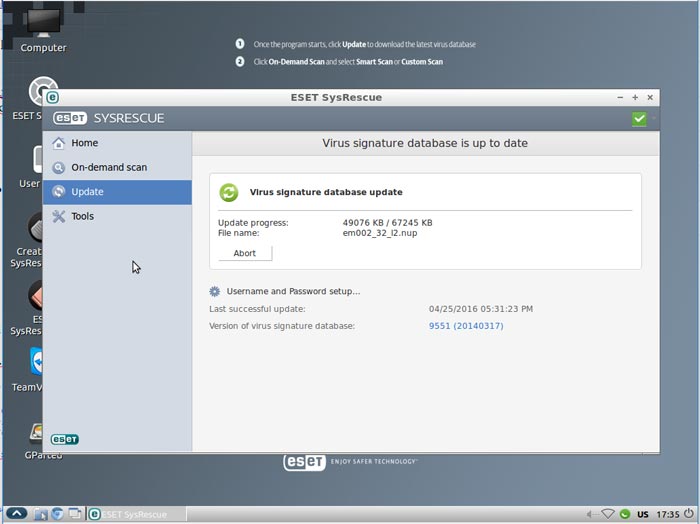Image resolution: width=700 pixels, height=524 pixels.
Task: Click the green refresh update icon
Action: point(229,192)
